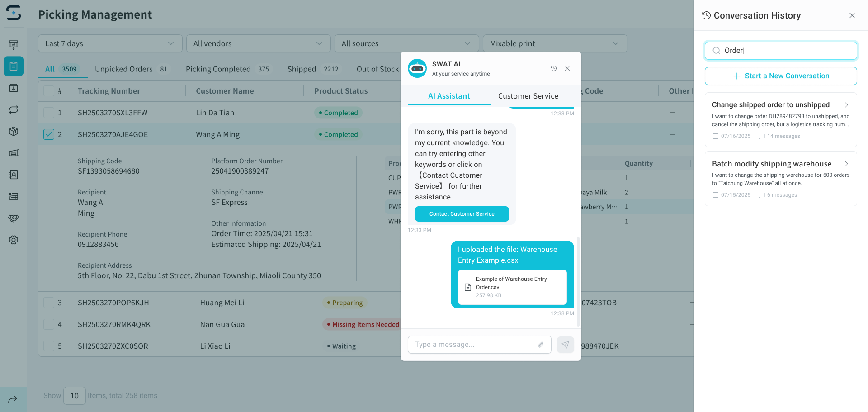The width and height of the screenshot is (868, 412).
Task: Toggle the select-all header checkbox
Action: [x=49, y=91]
